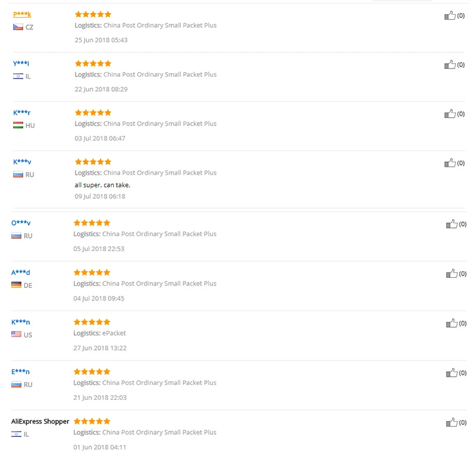The height and width of the screenshot is (476, 476).
Task: Click username K***v above Russian flag
Action: coord(22,162)
